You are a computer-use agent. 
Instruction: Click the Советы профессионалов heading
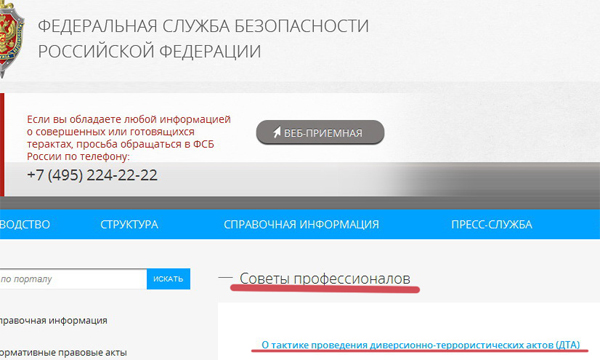tap(325, 279)
